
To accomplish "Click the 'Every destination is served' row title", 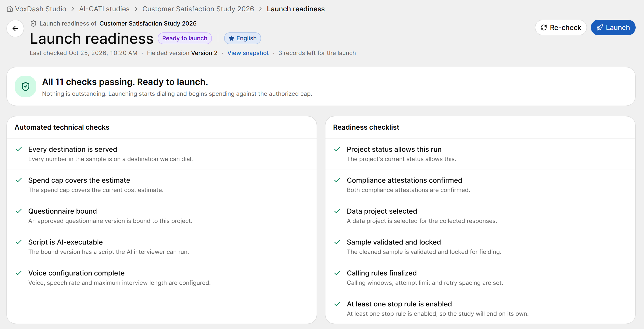I will click(73, 149).
